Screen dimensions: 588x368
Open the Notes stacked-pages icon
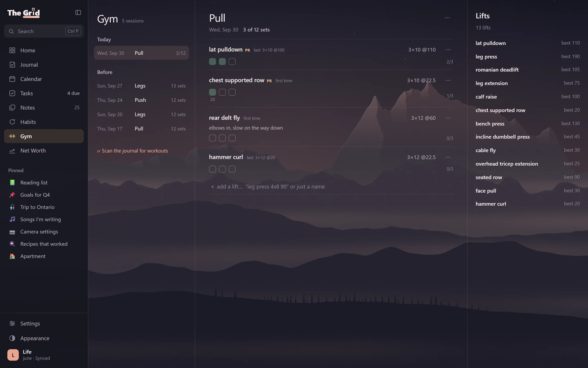click(12, 108)
